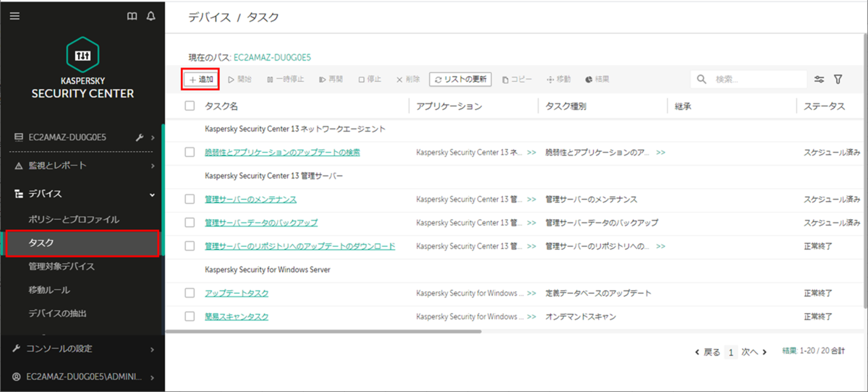Check the 管理サーバーデータのバックアップ row checkbox
This screenshot has height=392, width=868.
pyautogui.click(x=190, y=222)
